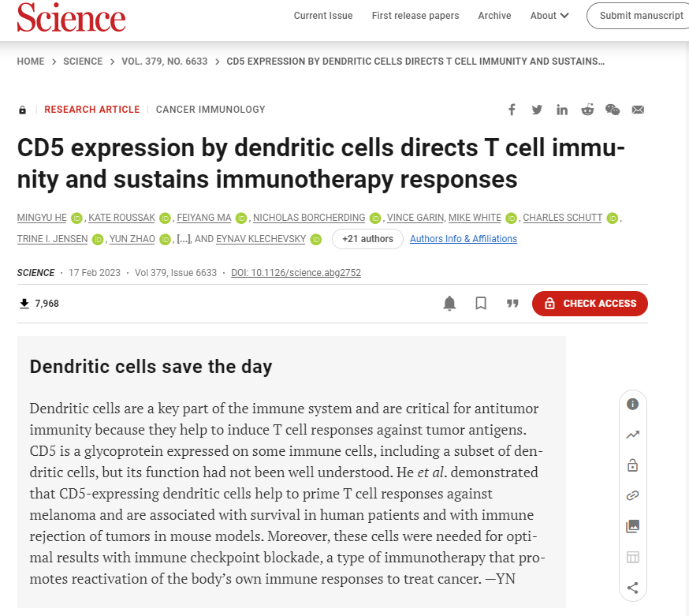Expand the About dropdown menu
This screenshot has height=616, width=689.
549,16
